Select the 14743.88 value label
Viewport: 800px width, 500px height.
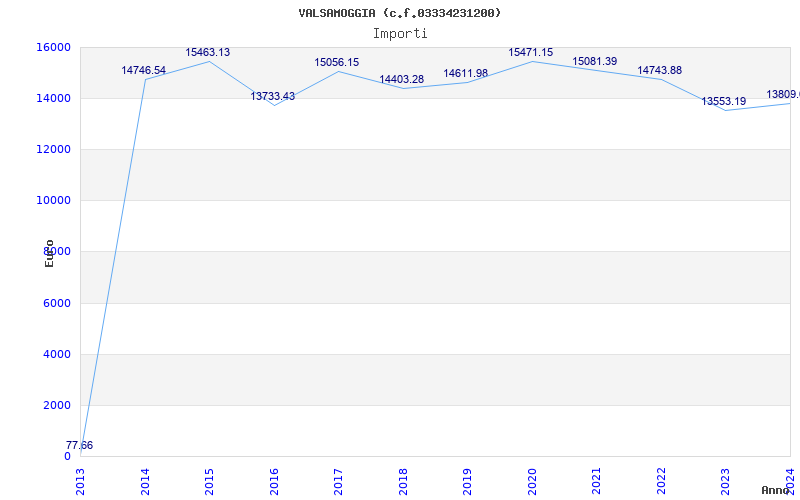659,70
